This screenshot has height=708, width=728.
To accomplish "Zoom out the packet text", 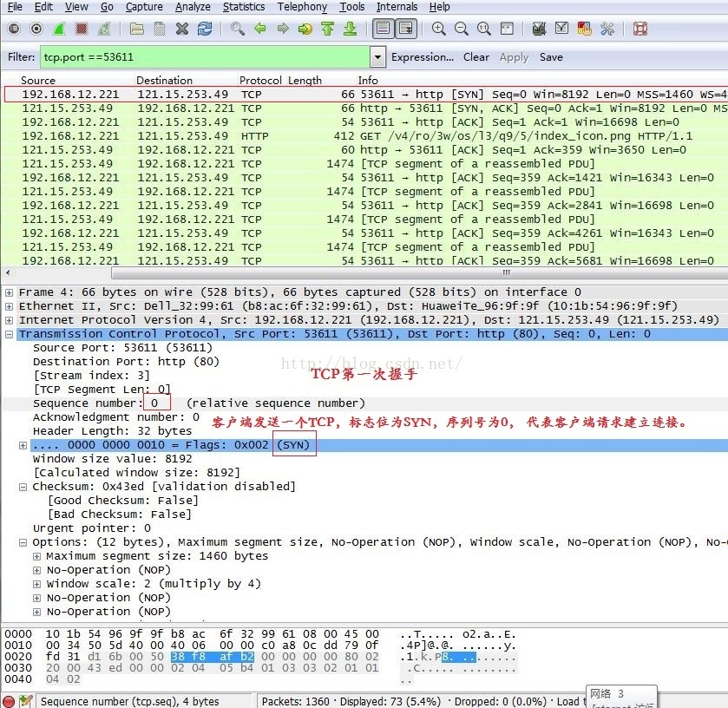I will click(x=461, y=29).
